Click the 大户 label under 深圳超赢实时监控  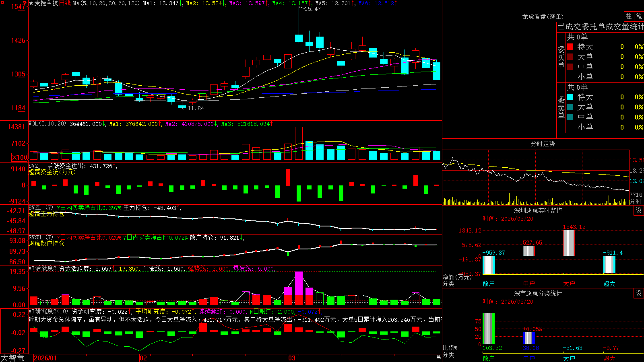[569, 284]
